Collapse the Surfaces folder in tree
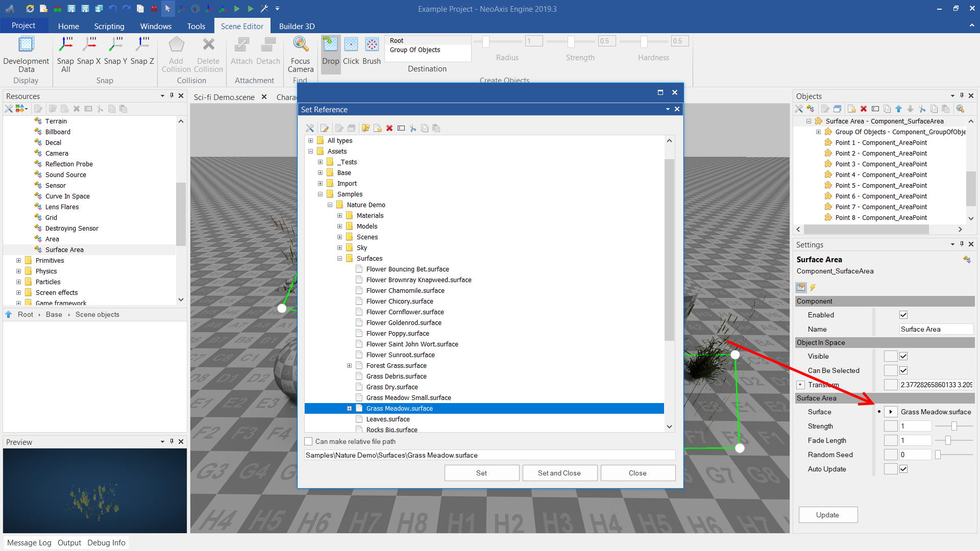 pyautogui.click(x=340, y=259)
